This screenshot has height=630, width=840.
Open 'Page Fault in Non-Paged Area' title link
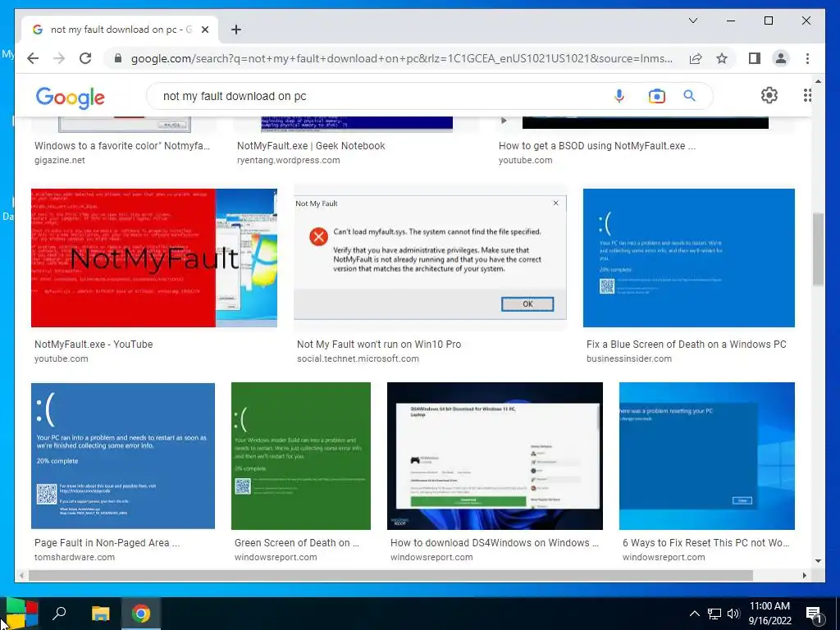(x=107, y=543)
